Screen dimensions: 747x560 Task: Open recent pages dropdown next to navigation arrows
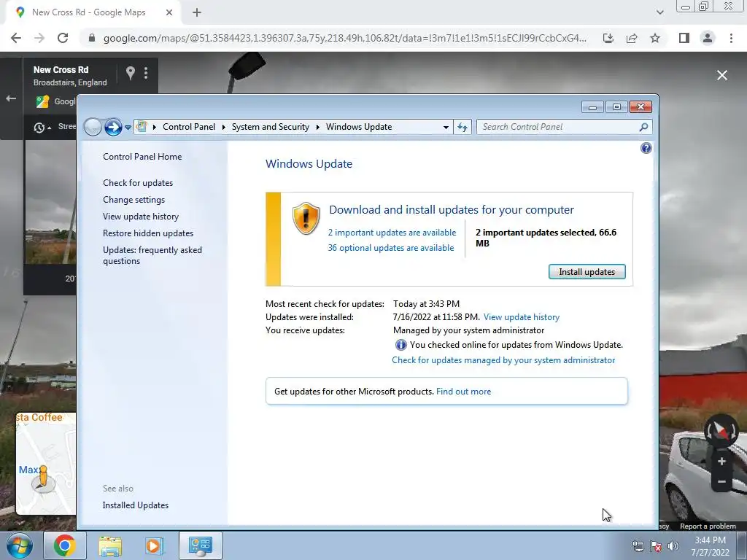coord(128,127)
